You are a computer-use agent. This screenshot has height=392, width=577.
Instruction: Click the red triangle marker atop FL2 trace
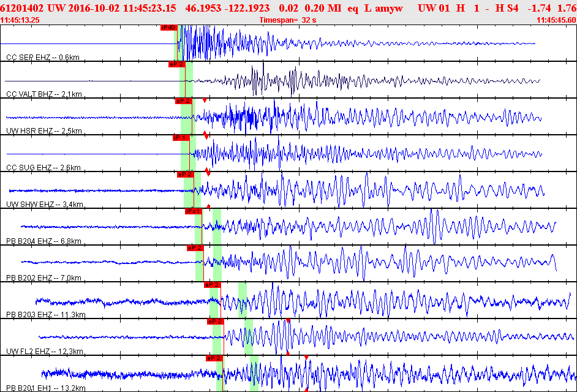click(x=288, y=321)
